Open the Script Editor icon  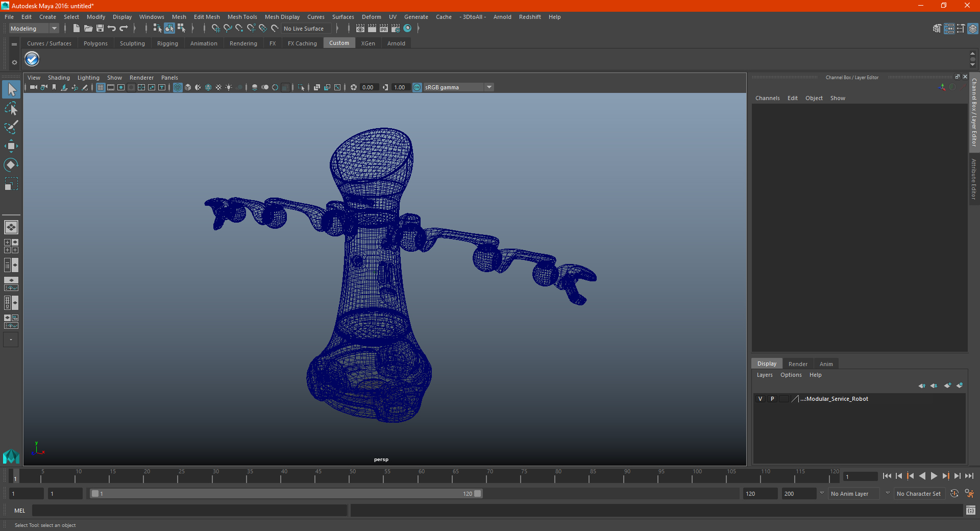(970, 510)
